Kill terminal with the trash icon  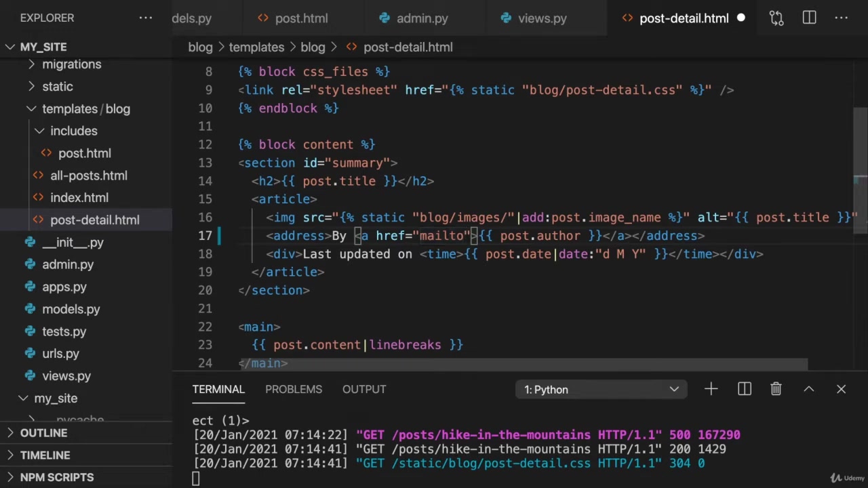[x=776, y=389]
